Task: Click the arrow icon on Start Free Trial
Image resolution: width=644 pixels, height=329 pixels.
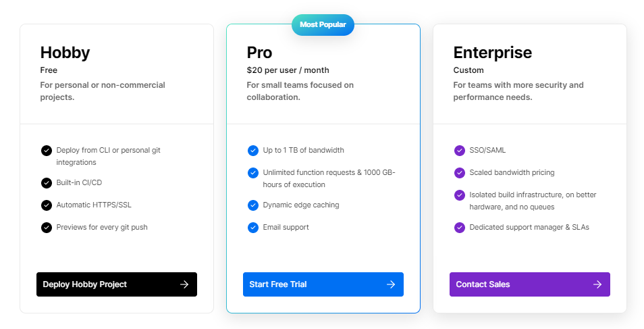Action: tap(391, 284)
